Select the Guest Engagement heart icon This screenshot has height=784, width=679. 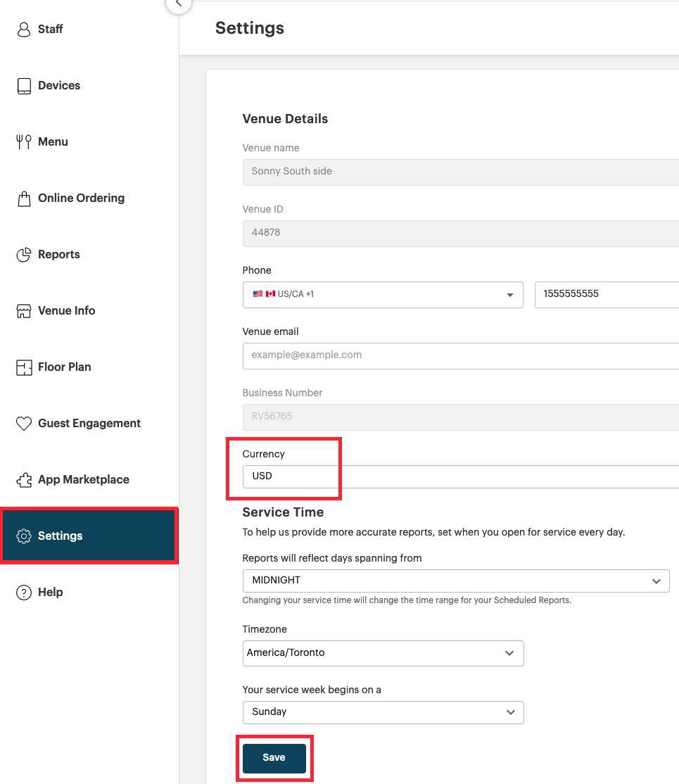click(25, 423)
